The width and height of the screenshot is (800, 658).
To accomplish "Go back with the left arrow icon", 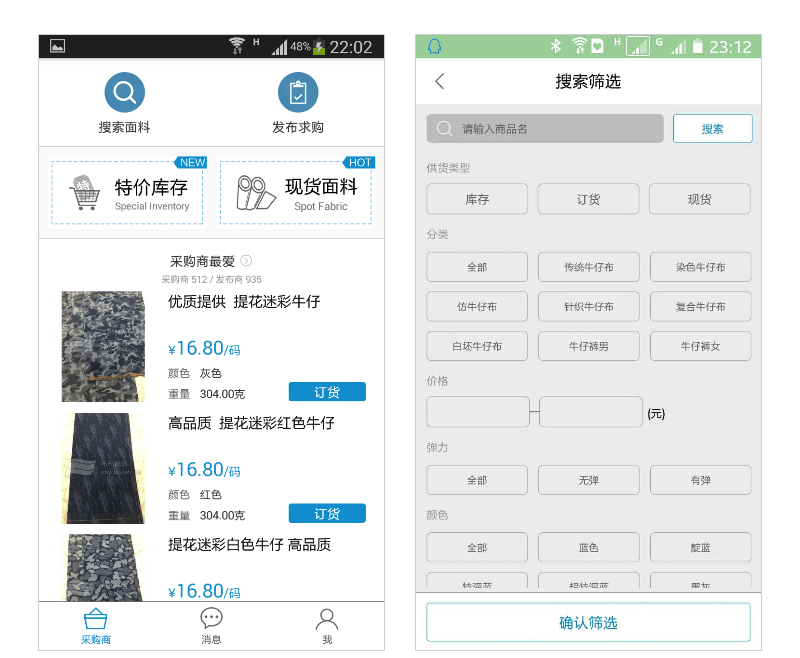I will (x=440, y=81).
